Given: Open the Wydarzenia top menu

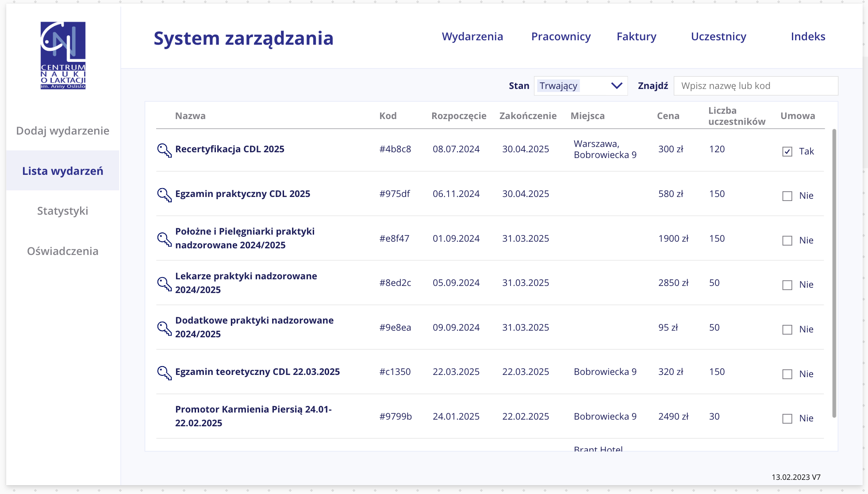Looking at the screenshot, I should pyautogui.click(x=472, y=36).
